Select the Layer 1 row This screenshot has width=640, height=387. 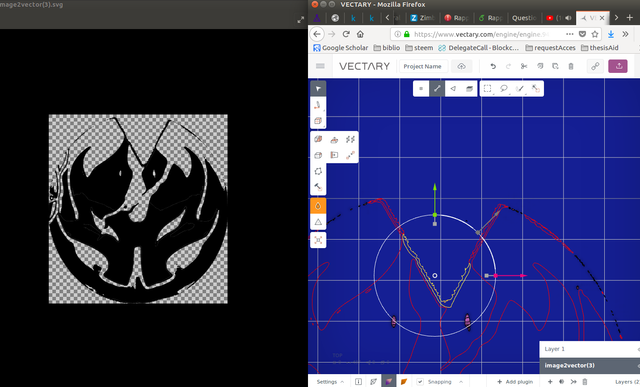(590, 349)
